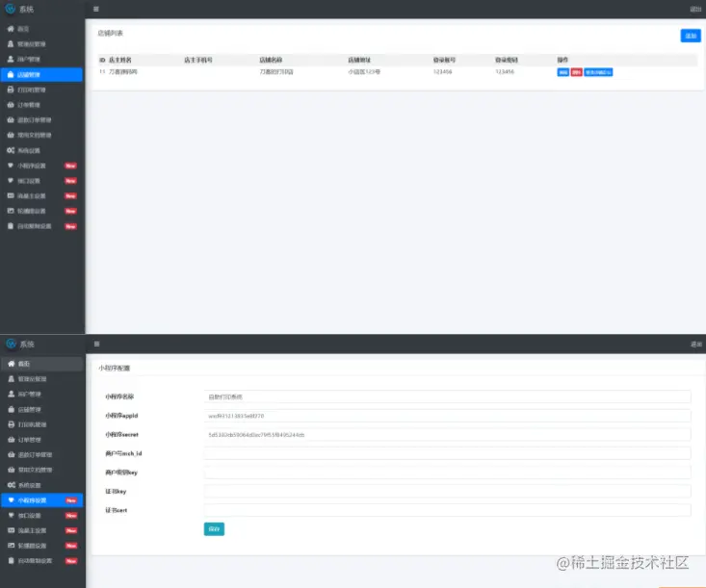The width and height of the screenshot is (706, 588).
Task: Click highlighted shop bag icon in top sidebar
Action: coord(11,75)
